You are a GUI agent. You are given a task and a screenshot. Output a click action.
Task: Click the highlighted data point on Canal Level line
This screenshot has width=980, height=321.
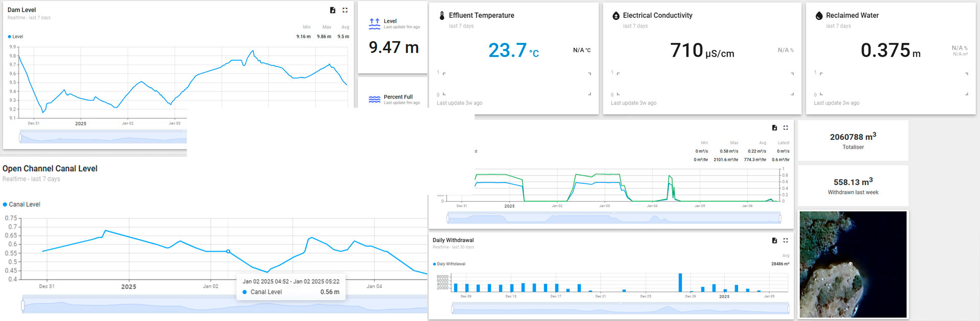228,252
